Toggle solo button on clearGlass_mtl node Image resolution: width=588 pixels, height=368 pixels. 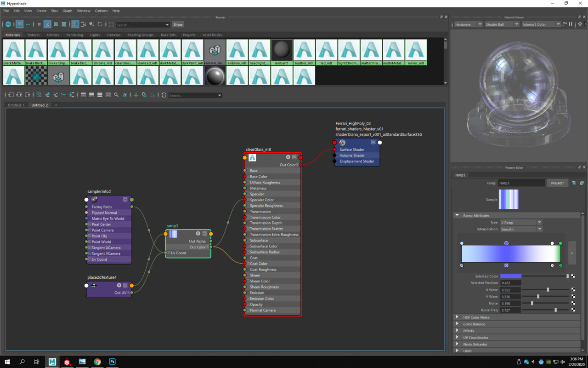pos(288,157)
